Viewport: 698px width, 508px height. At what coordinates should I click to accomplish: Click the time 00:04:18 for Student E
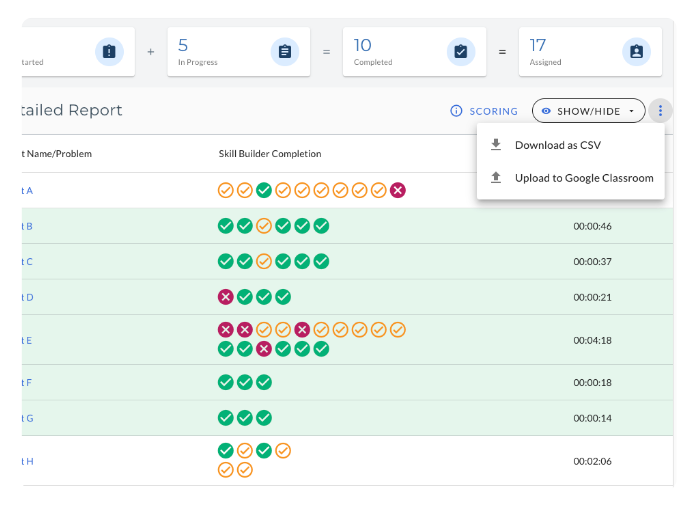(592, 341)
